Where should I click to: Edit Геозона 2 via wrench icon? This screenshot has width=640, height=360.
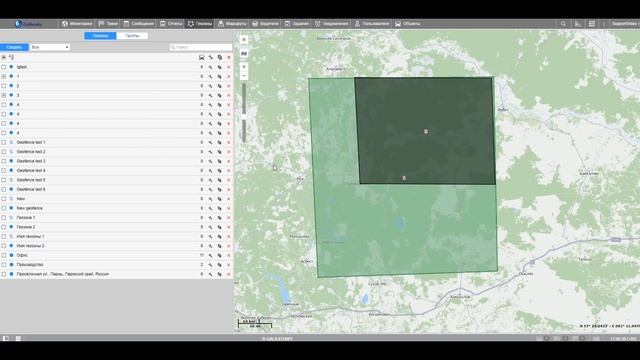(x=211, y=227)
